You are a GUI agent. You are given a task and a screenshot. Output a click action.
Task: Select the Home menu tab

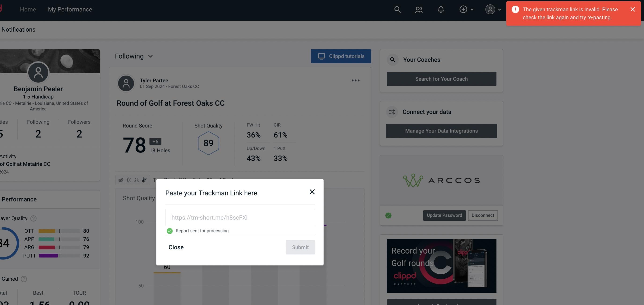[28, 9]
